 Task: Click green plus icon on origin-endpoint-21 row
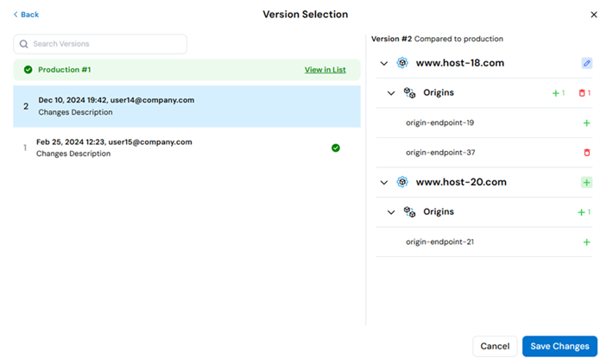(586, 242)
